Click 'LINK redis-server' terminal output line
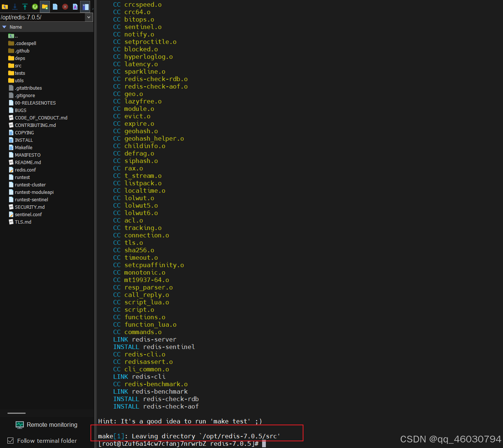 (x=145, y=339)
